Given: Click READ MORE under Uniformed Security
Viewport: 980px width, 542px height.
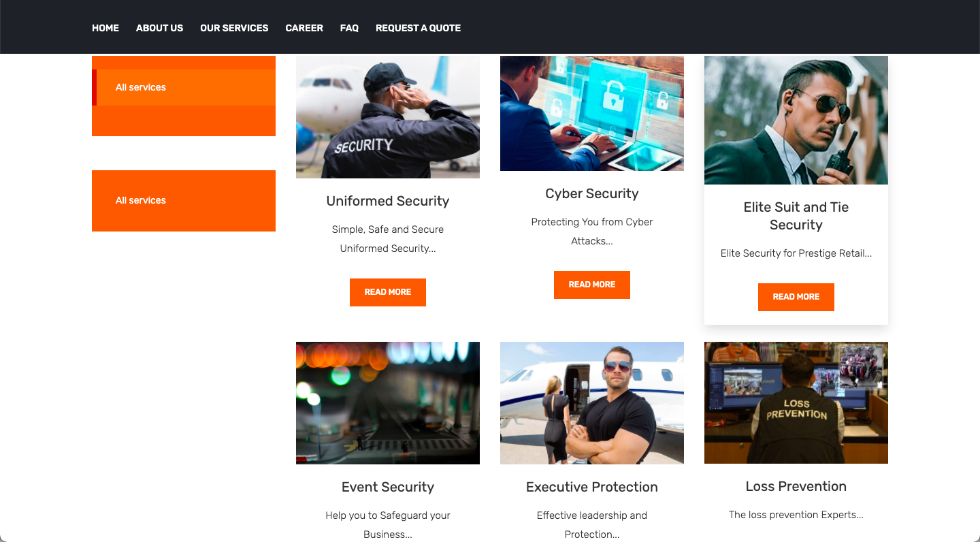Looking at the screenshot, I should click(x=388, y=292).
